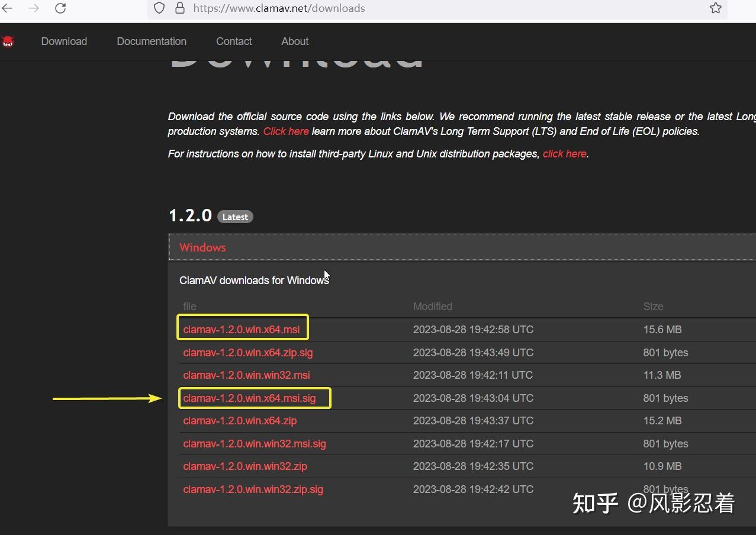
Task: Click the 11.3 MB size value
Action: (x=662, y=375)
